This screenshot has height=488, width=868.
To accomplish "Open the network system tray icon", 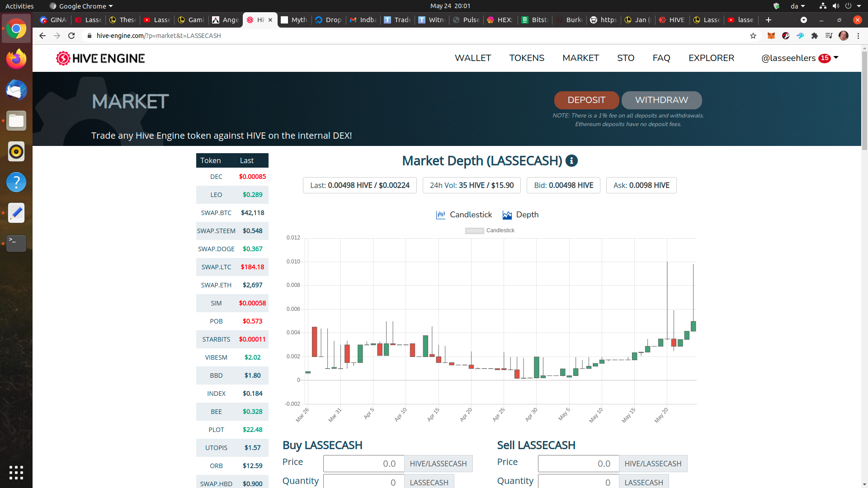I will click(x=823, y=6).
